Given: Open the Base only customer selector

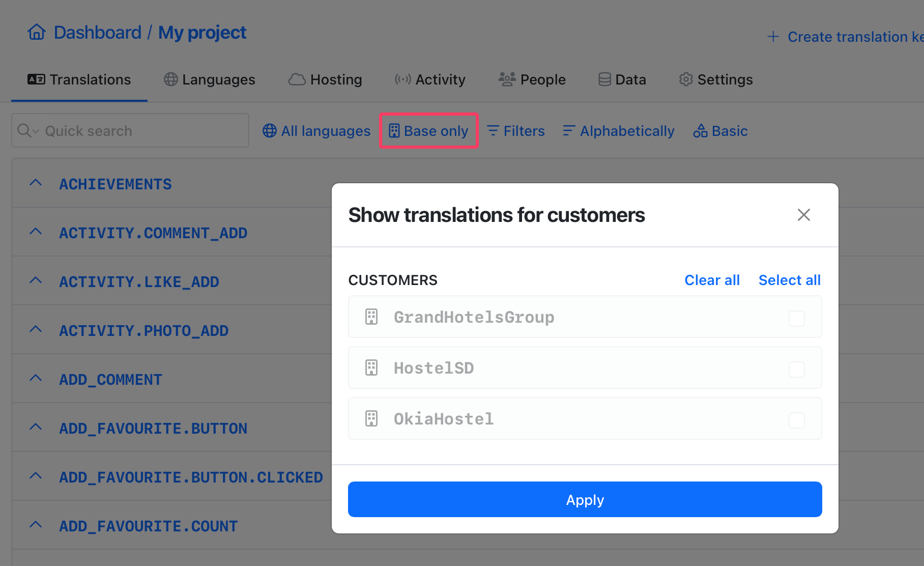Looking at the screenshot, I should [x=428, y=131].
